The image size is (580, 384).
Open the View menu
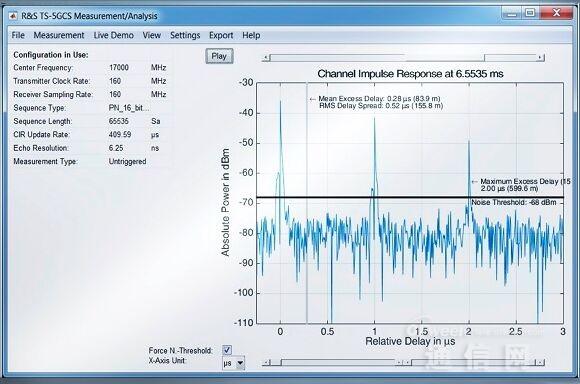pos(152,35)
